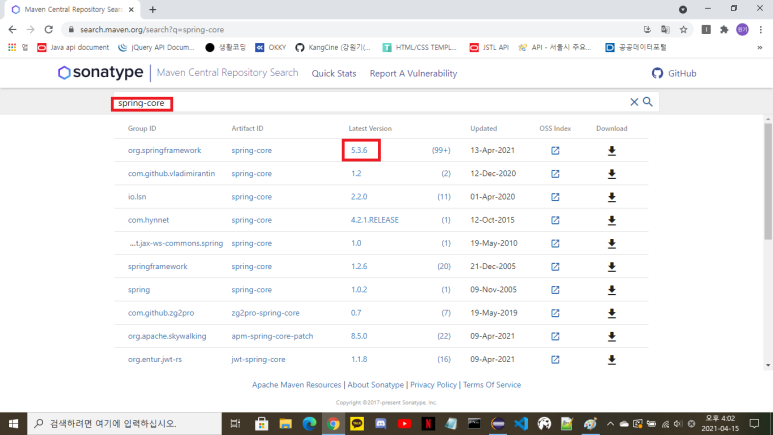
Task: Click the Windows taskbar search box
Action: pos(124,424)
